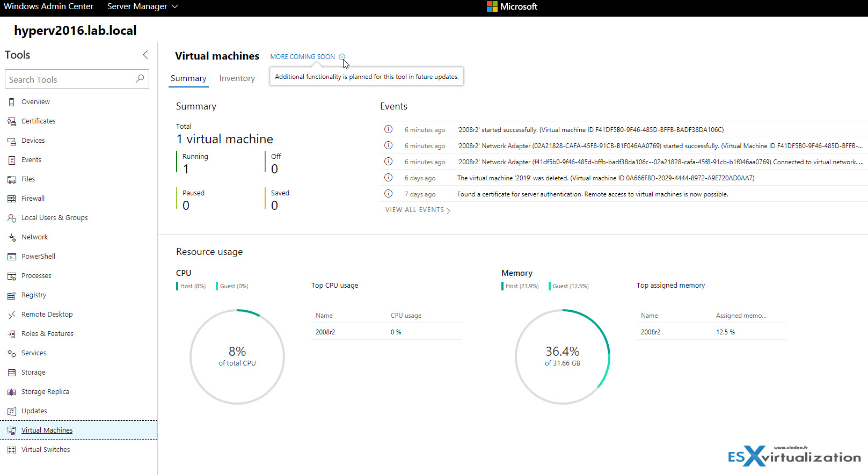Image resolution: width=868 pixels, height=475 pixels.
Task: Open the Remote Desktop tool
Action: pyautogui.click(x=47, y=315)
